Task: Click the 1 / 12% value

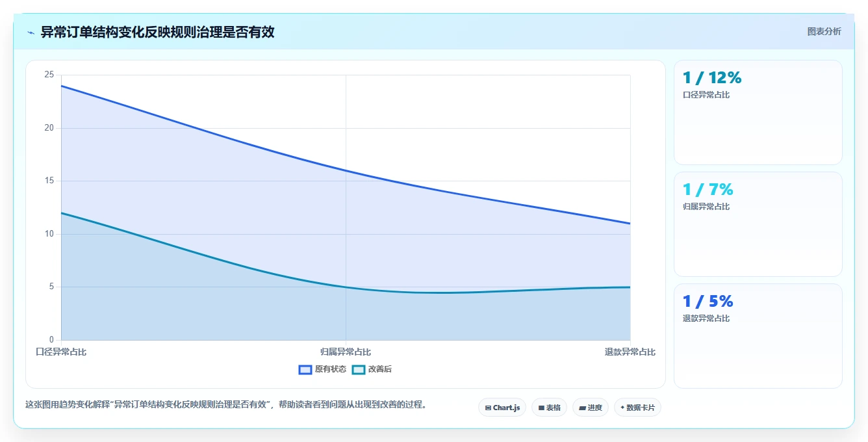Action: click(x=711, y=78)
